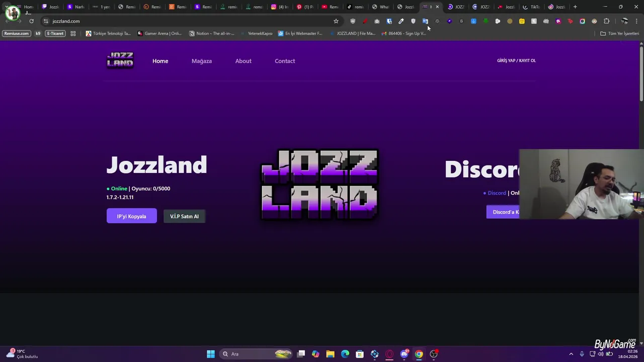
Task: Open the Gamer Arena bookmark
Action: [159, 33]
